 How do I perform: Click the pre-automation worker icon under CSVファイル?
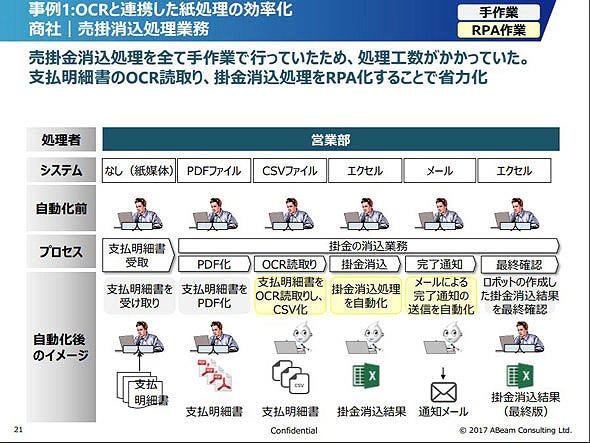coord(289,214)
